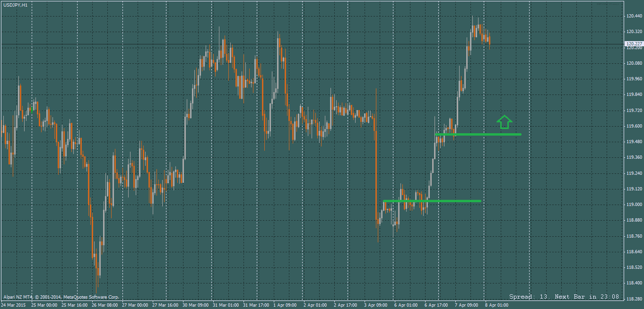The width and height of the screenshot is (644, 309).
Task: Click the 118.520 price axis label
Action: [x=634, y=267]
